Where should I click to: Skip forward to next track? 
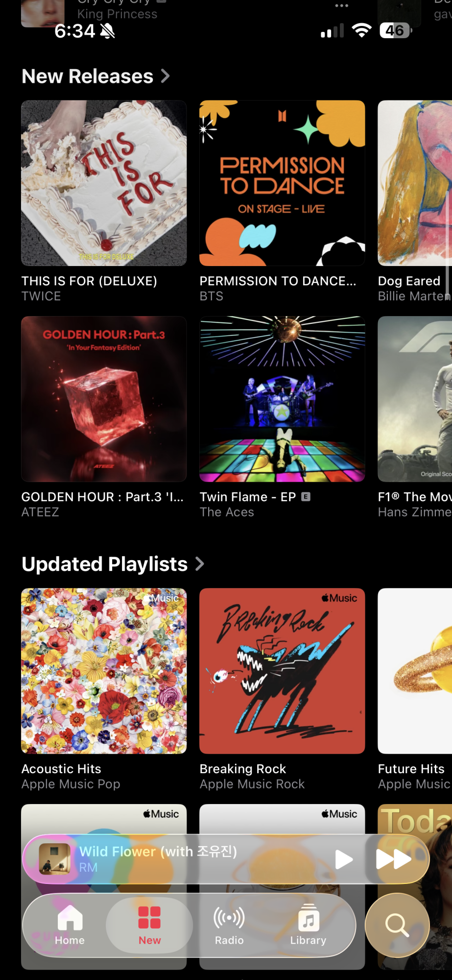coord(393,859)
